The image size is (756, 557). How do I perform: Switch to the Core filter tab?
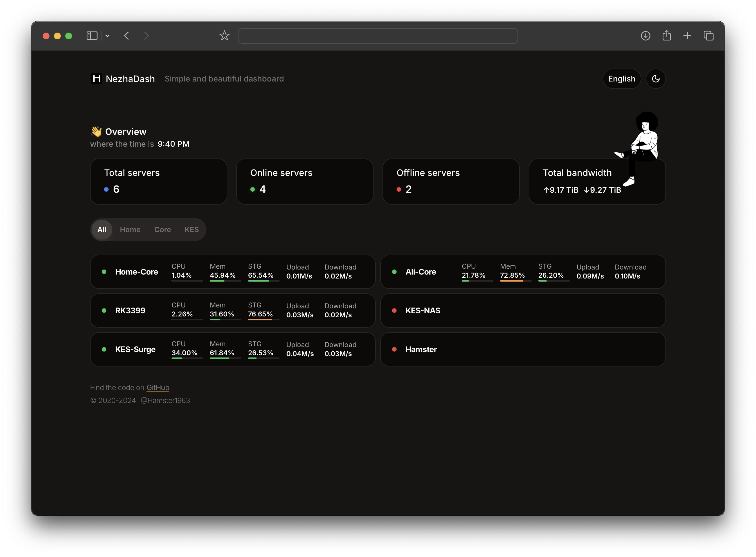(162, 230)
